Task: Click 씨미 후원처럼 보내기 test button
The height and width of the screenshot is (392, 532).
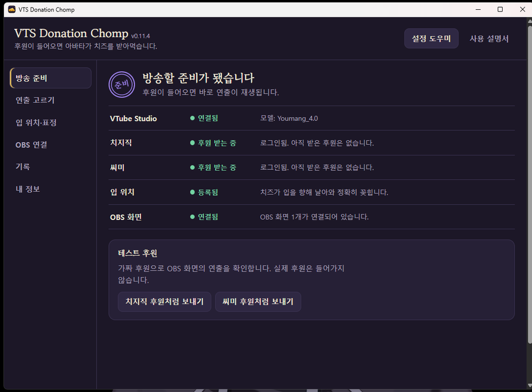Action: coord(258,302)
